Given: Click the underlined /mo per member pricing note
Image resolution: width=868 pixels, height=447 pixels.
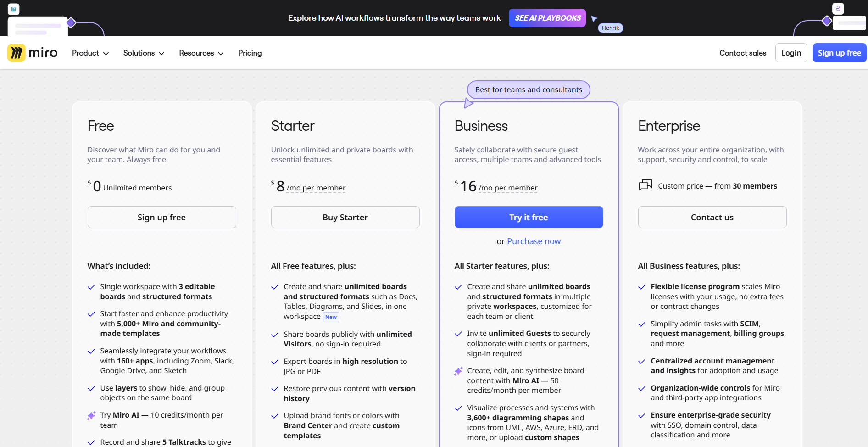Looking at the screenshot, I should tap(316, 188).
